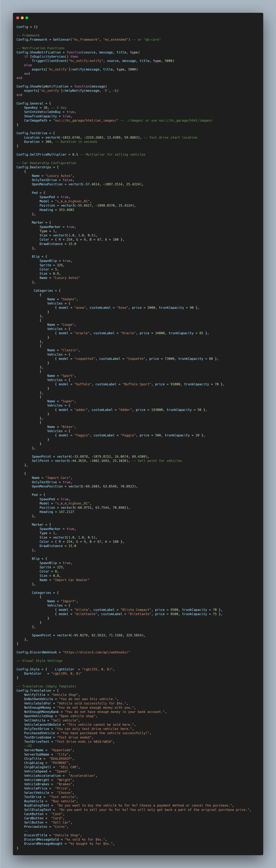
Task: Click the "Translation (Empty Template)" comment
Action: click(46, 686)
